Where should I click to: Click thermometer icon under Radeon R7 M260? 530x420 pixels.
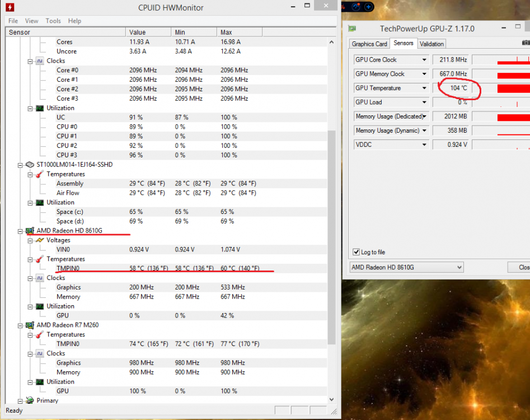40,334
